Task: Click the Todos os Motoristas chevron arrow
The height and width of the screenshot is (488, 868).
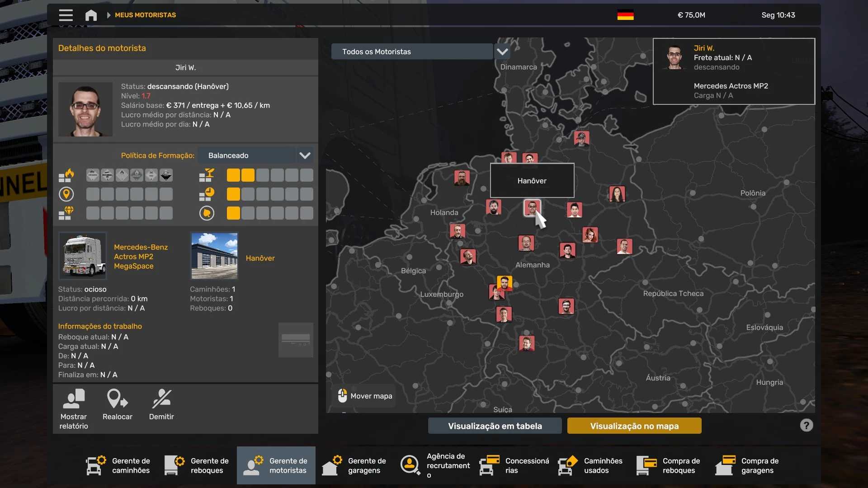Action: coord(502,52)
